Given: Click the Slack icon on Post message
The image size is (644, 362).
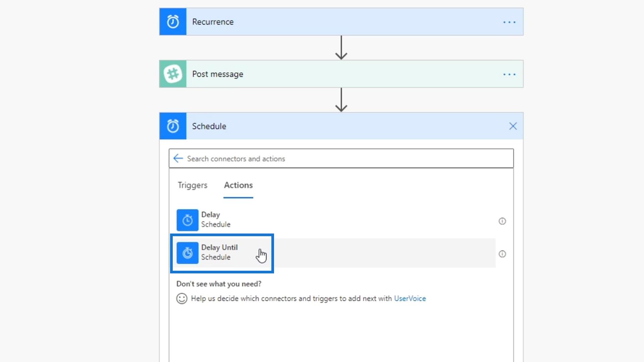Looking at the screenshot, I should click(173, 74).
